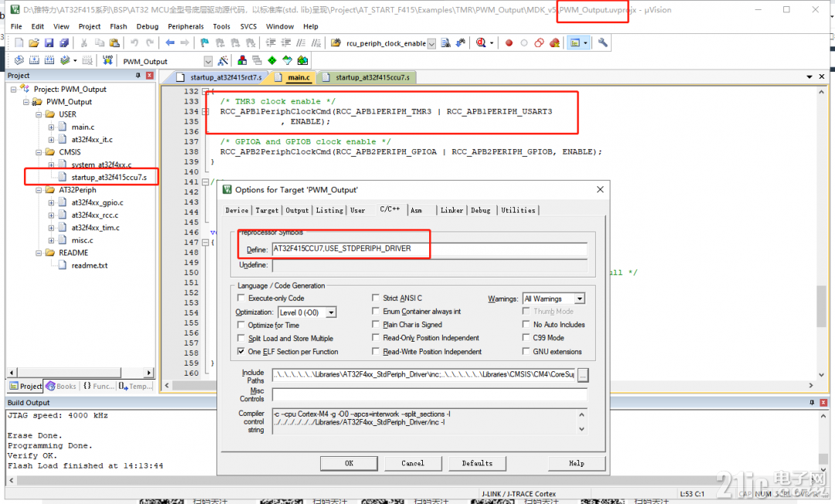The width and height of the screenshot is (835, 504).
Task: Click OK in Options dialog
Action: pyautogui.click(x=349, y=464)
